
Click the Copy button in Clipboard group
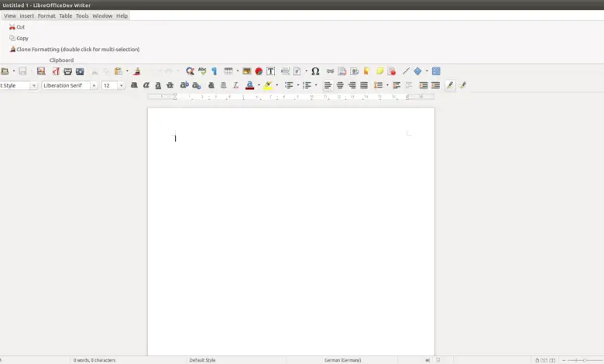tap(19, 38)
